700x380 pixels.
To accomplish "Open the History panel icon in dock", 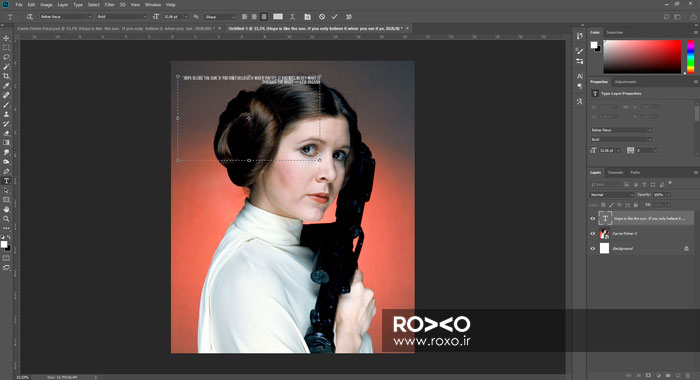I will pos(579,36).
